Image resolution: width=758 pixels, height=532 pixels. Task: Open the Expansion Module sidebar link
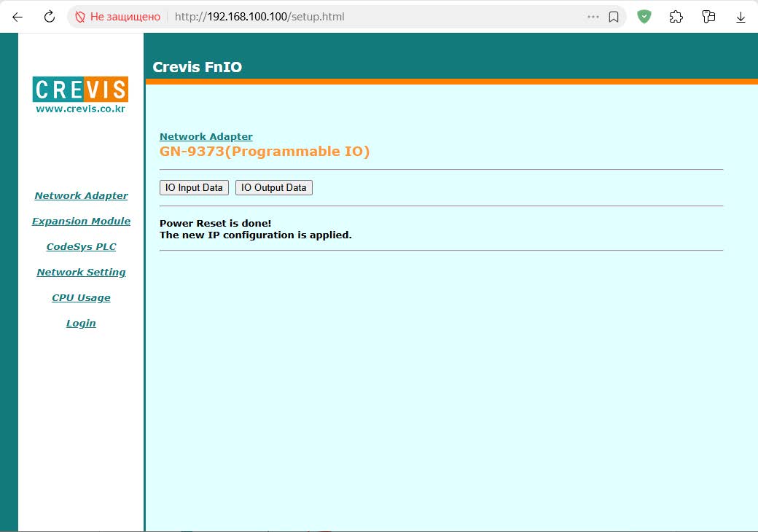click(x=81, y=222)
